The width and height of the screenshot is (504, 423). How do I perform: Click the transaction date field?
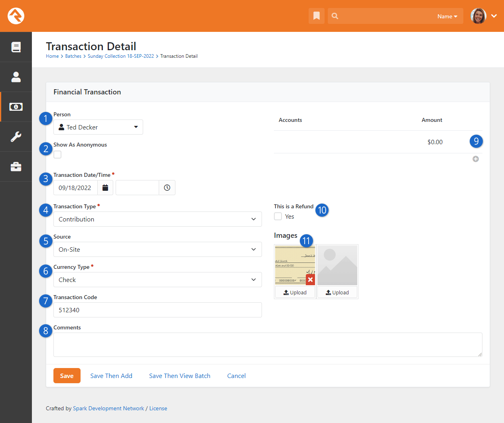click(75, 188)
